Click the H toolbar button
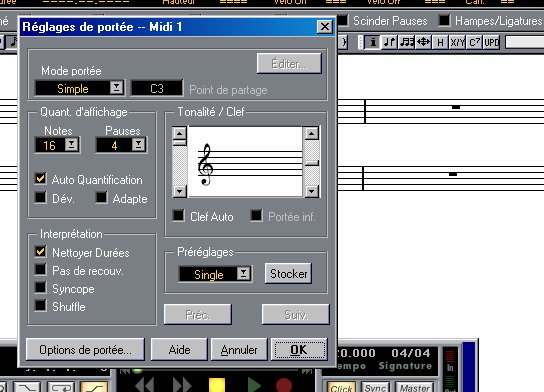Screen dimensions: 544x392 440,42
